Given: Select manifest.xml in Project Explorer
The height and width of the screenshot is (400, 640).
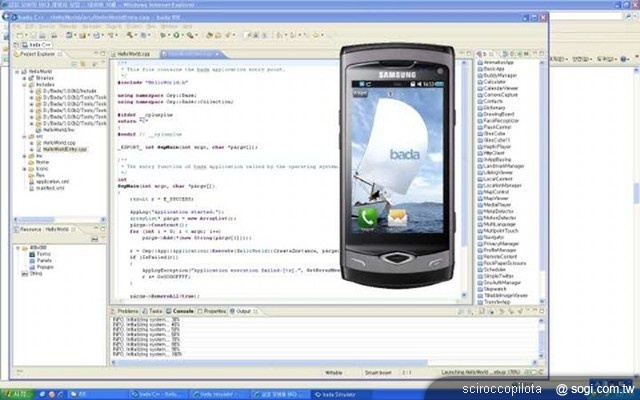Looking at the screenshot, I should 48,187.
